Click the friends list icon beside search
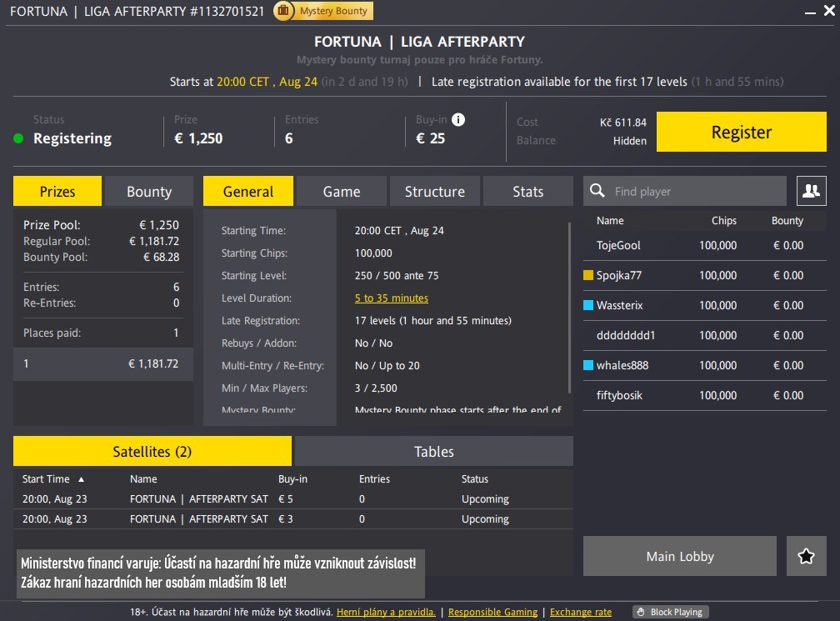The height and width of the screenshot is (621, 840). 811,191
